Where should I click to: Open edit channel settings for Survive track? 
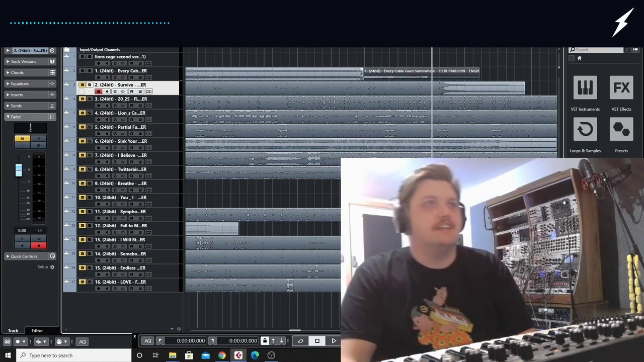click(115, 92)
